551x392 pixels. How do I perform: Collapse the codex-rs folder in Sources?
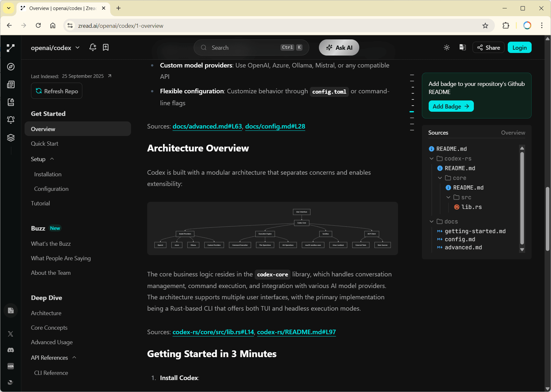pyautogui.click(x=432, y=159)
